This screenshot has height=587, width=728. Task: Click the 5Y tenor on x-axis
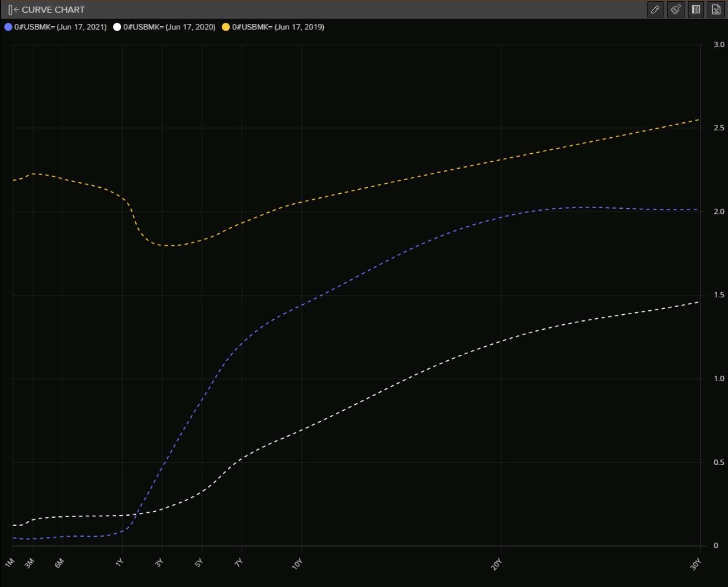point(199,563)
